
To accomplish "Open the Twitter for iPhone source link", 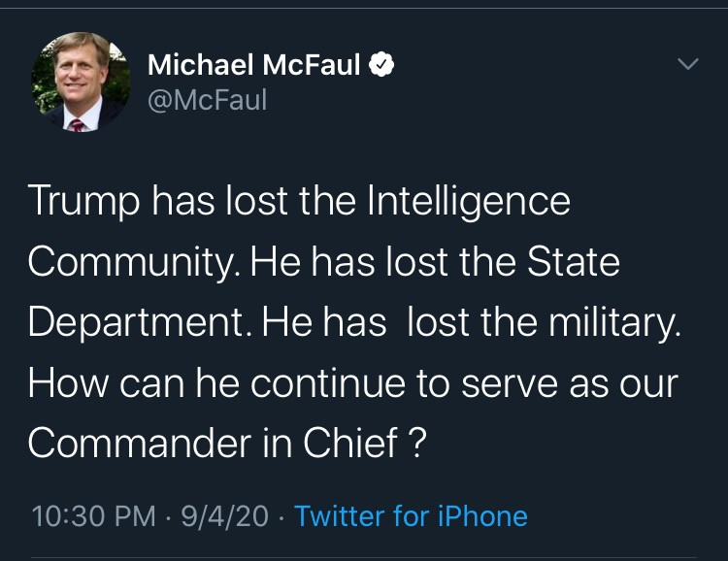I will (412, 516).
